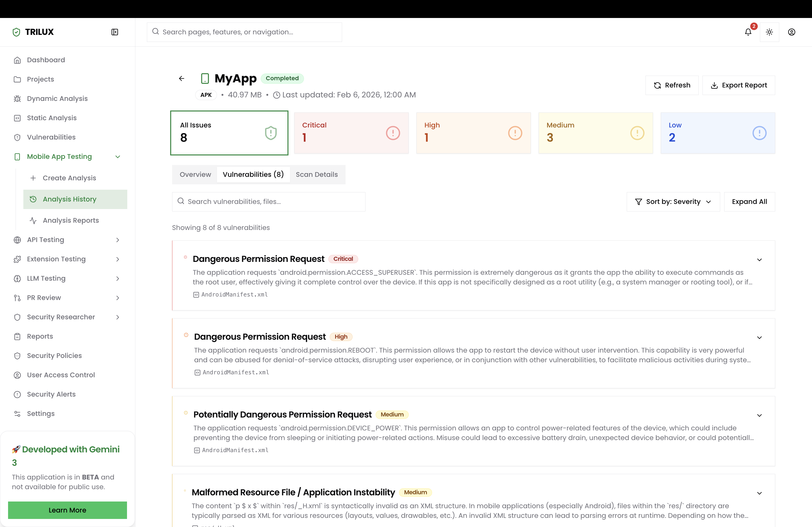This screenshot has height=527, width=812.
Task: Open Security Alerts in sidebar
Action: pyautogui.click(x=51, y=394)
